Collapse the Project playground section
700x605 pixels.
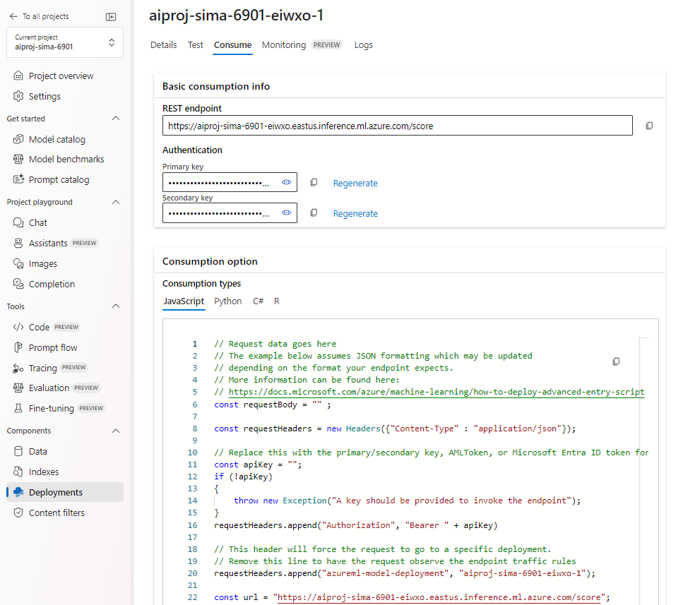[116, 202]
